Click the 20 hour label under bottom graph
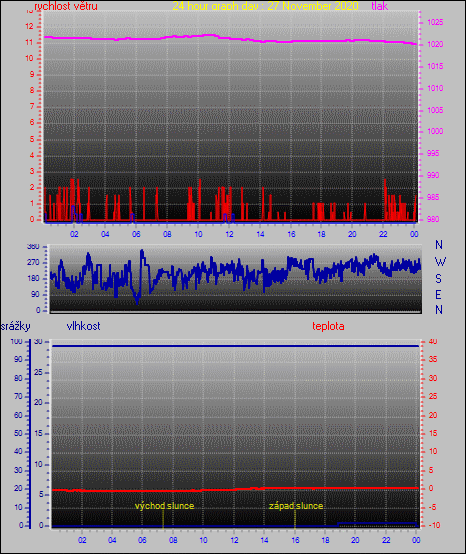466x554 pixels. click(x=355, y=540)
